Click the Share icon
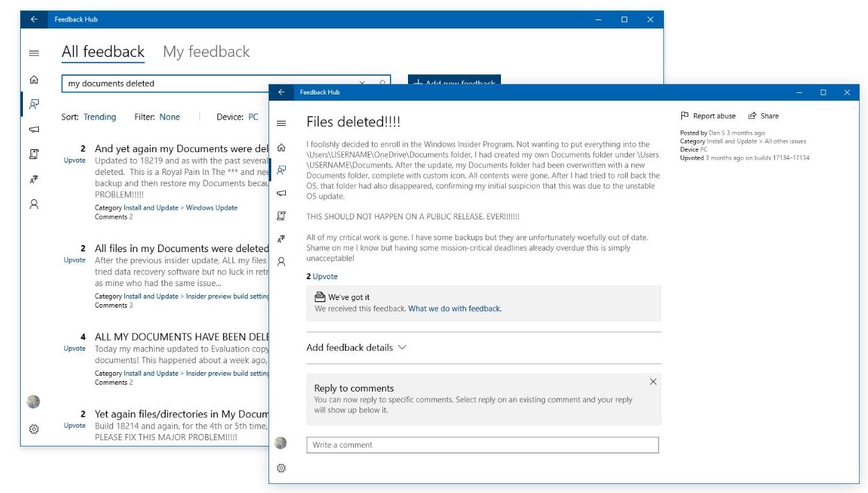Viewport: 868px width, 493px height. [x=752, y=116]
